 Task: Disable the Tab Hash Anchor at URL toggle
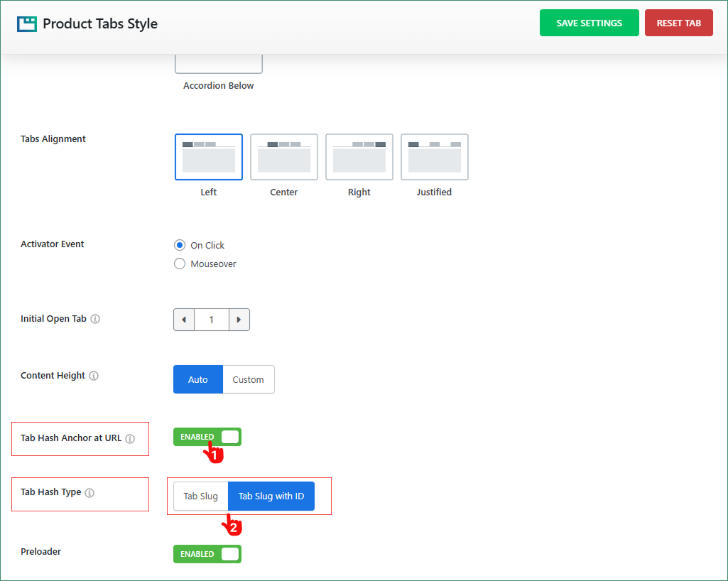[207, 437]
